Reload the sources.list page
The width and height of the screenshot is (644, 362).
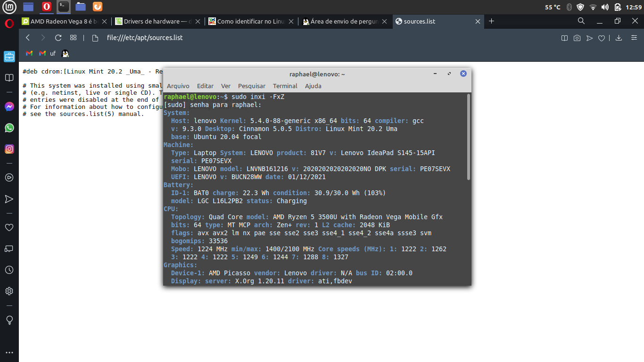58,38
